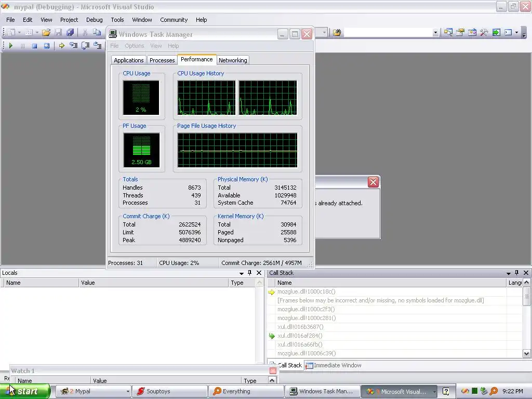The height and width of the screenshot is (399, 532).
Task: Click the Find combo box input field
Action: pos(388,33)
